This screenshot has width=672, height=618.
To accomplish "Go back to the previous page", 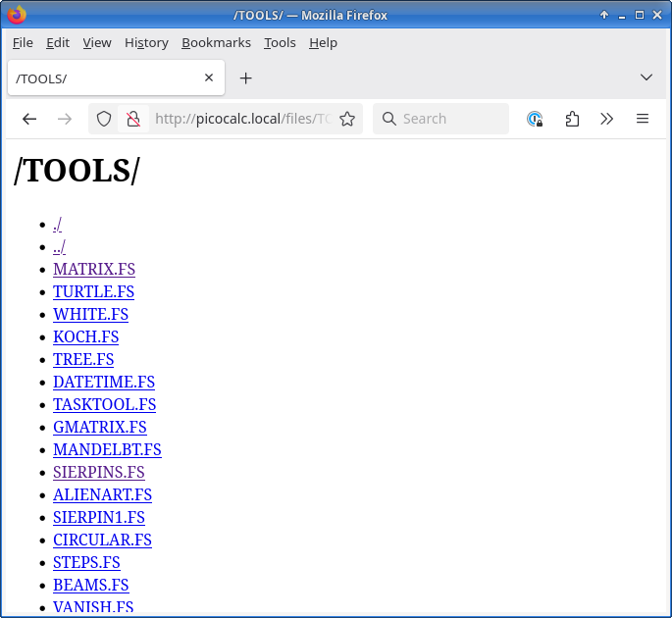I will tap(29, 119).
